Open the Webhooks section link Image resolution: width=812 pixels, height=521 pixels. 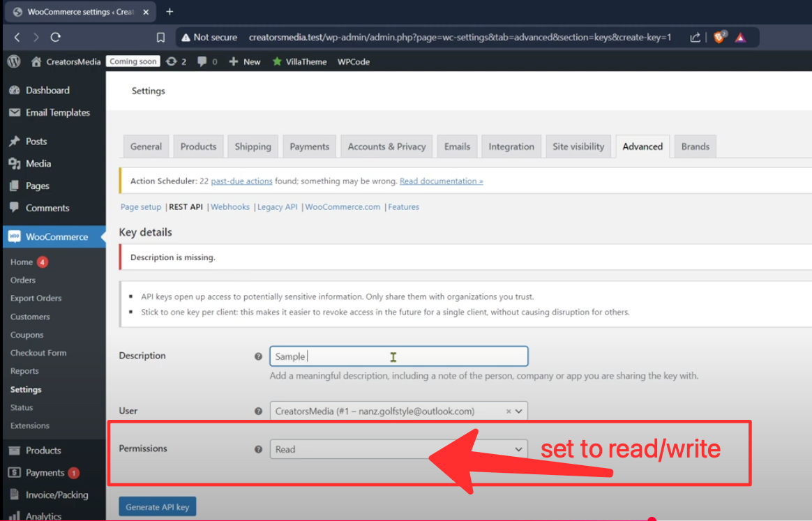pos(230,206)
